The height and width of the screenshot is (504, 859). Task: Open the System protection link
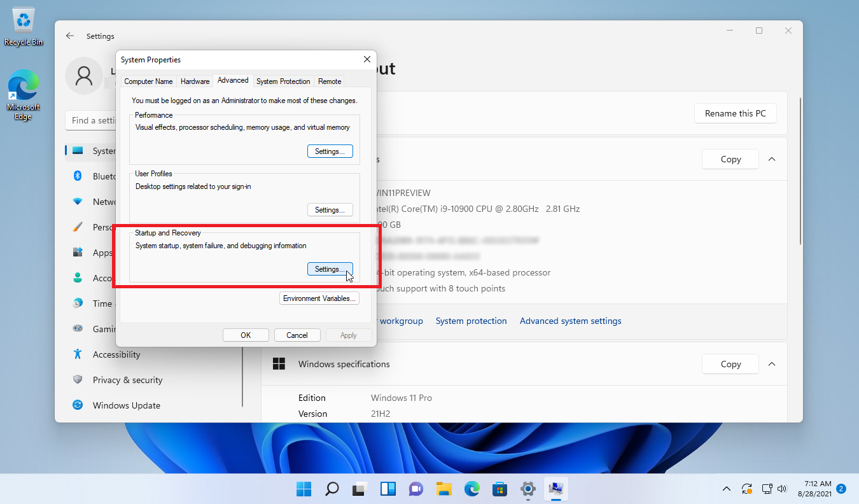click(471, 321)
